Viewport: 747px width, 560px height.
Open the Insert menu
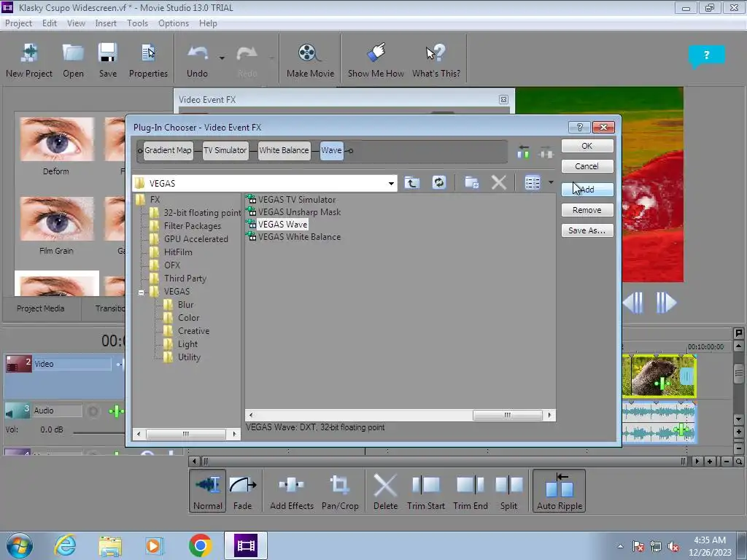(106, 23)
